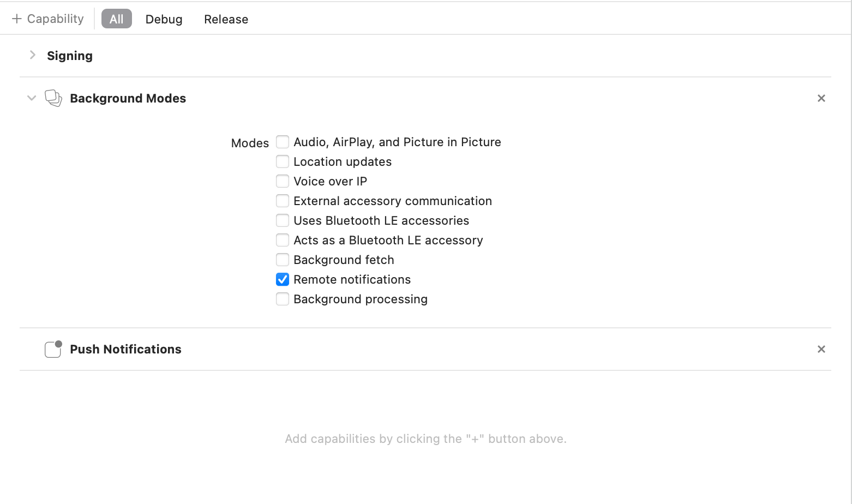Click the Push Notifications capability icon
The width and height of the screenshot is (852, 504).
(53, 349)
